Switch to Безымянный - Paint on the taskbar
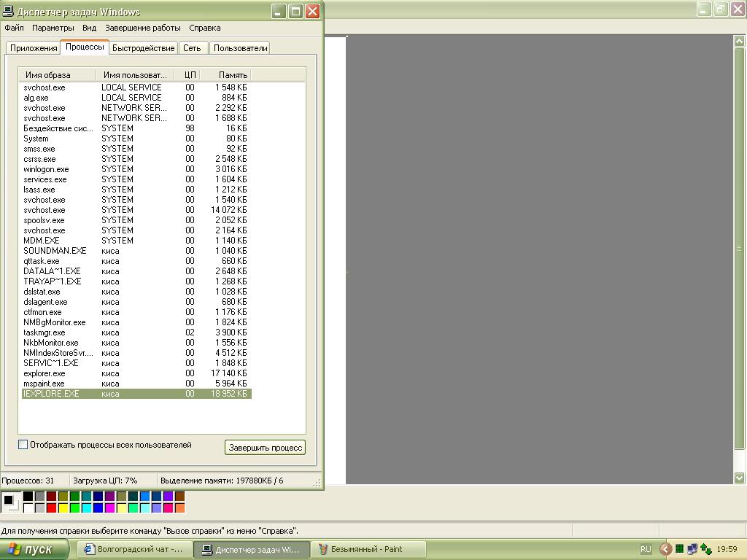 (368, 549)
